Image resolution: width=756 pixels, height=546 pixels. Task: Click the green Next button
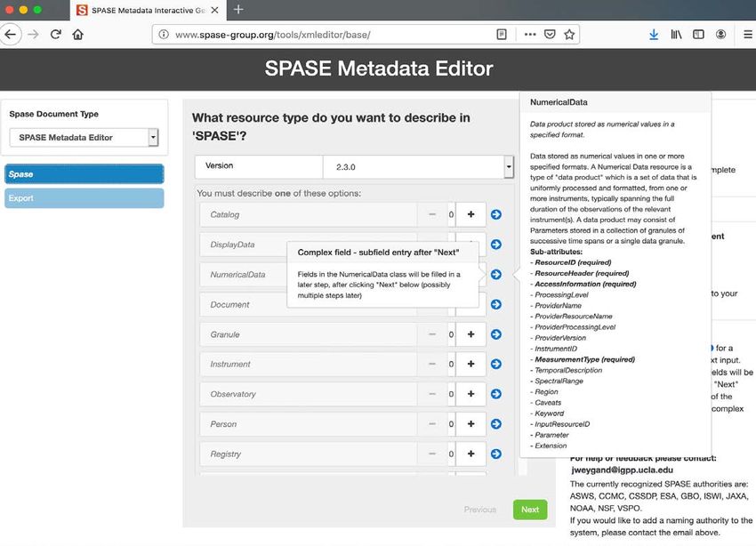click(530, 510)
